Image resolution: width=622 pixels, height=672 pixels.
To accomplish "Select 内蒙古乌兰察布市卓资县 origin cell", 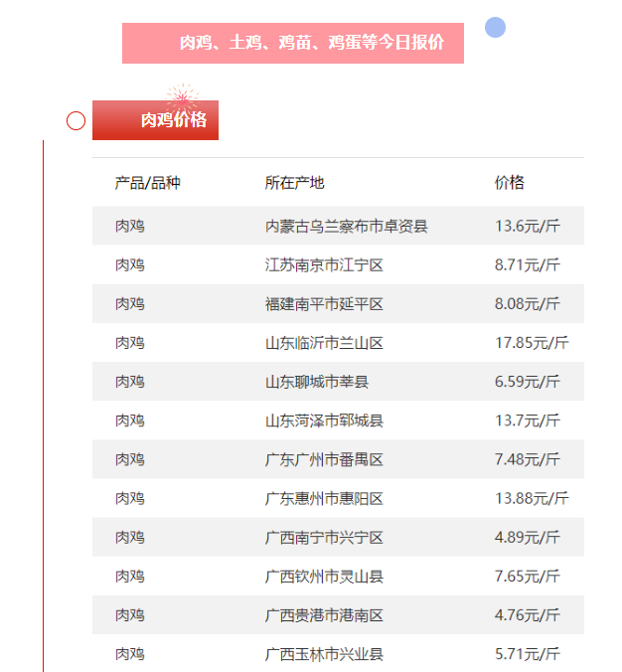I will (346, 226).
